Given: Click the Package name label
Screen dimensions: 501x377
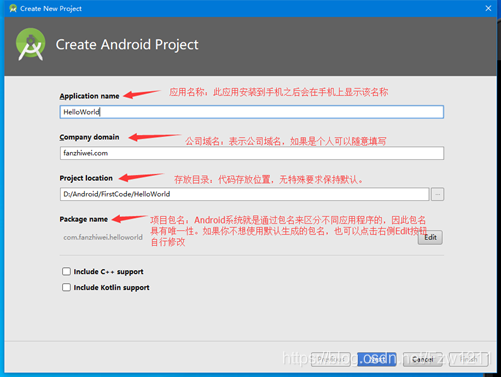Looking at the screenshot, I should click(84, 219).
